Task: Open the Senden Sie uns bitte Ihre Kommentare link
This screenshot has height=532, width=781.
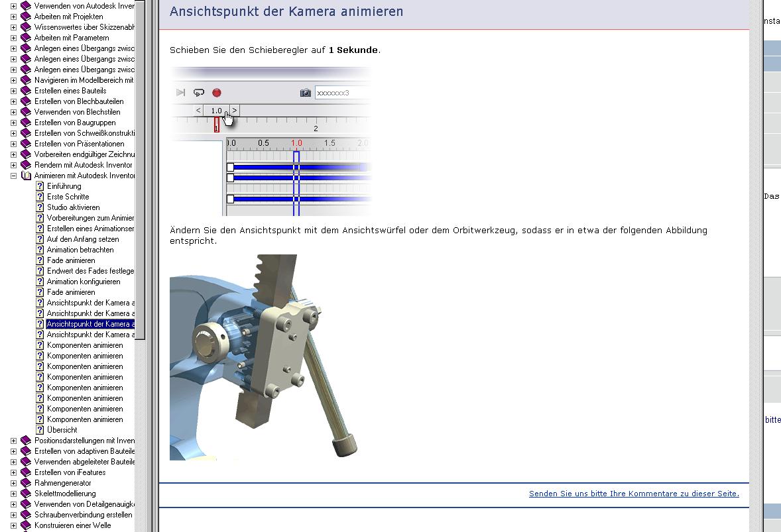Action: click(634, 494)
